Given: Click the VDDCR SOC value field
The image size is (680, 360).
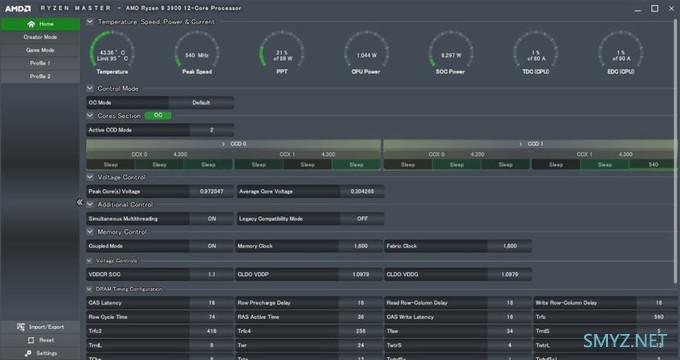Looking at the screenshot, I should tap(212, 275).
